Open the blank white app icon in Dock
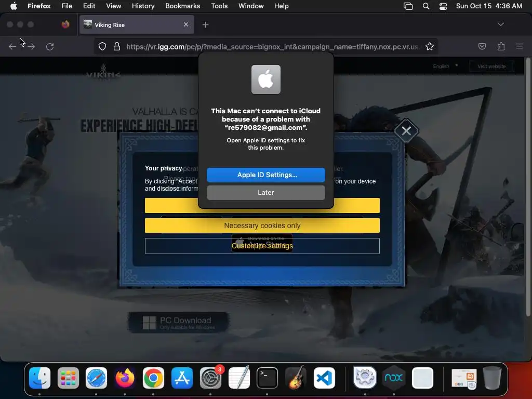The height and width of the screenshot is (399, 532). (422, 378)
